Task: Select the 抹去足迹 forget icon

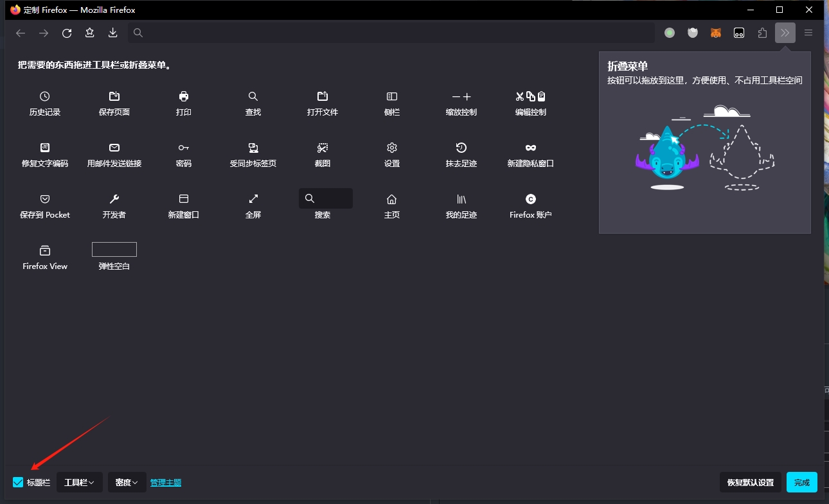Action: pos(461,148)
